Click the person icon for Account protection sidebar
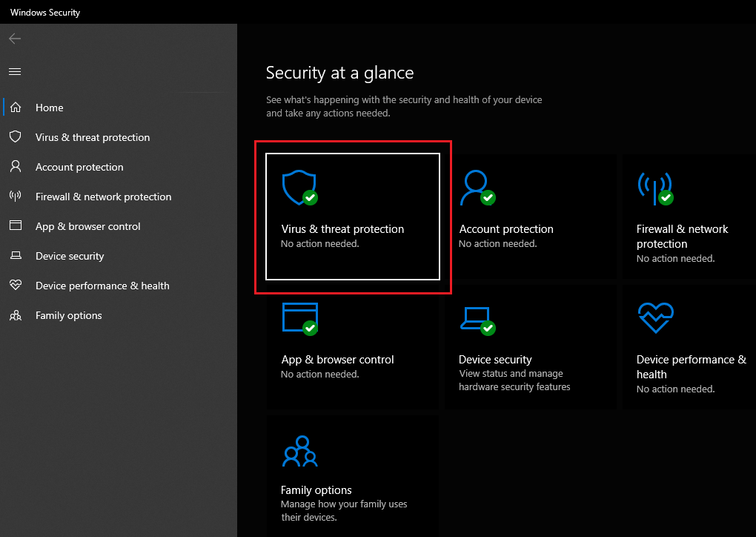756x537 pixels. 16,166
